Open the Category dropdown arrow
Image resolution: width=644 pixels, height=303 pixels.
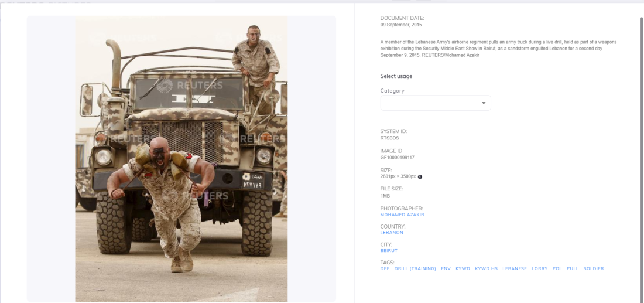pyautogui.click(x=484, y=103)
